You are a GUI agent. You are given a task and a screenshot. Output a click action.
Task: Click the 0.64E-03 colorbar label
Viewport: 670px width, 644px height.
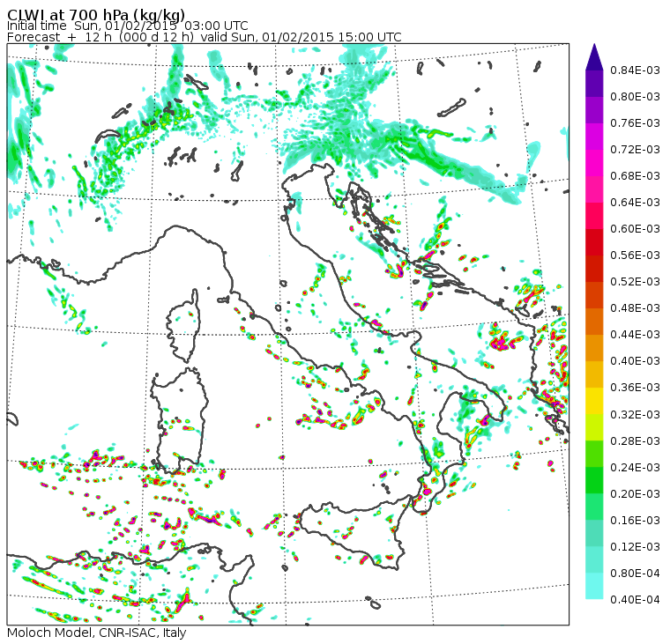click(x=635, y=203)
